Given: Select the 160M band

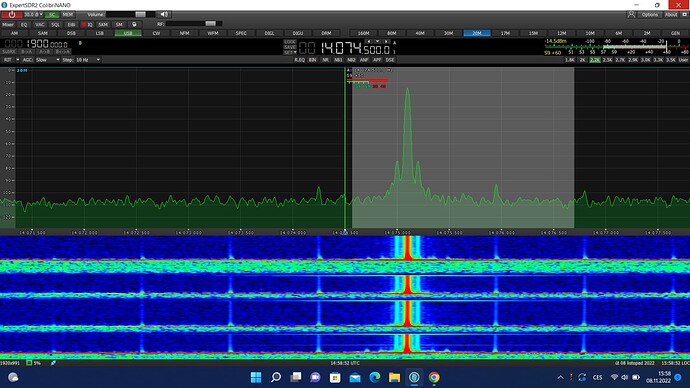Looking at the screenshot, I should [363, 33].
